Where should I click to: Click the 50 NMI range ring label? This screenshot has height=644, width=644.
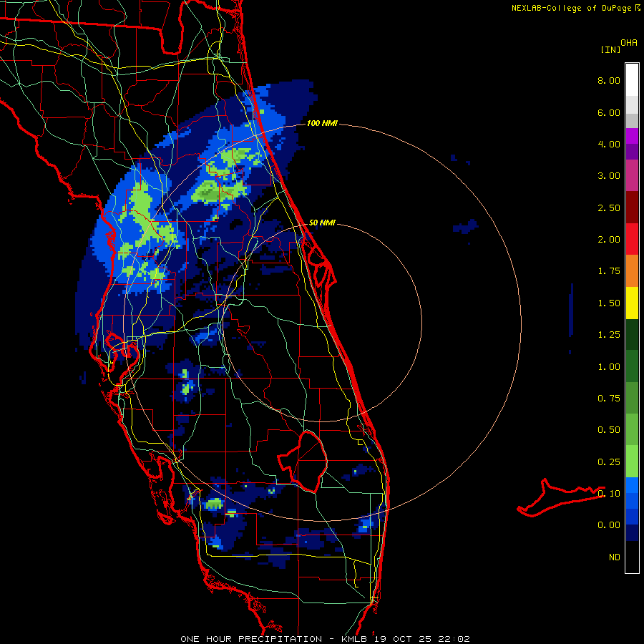pyautogui.click(x=322, y=223)
